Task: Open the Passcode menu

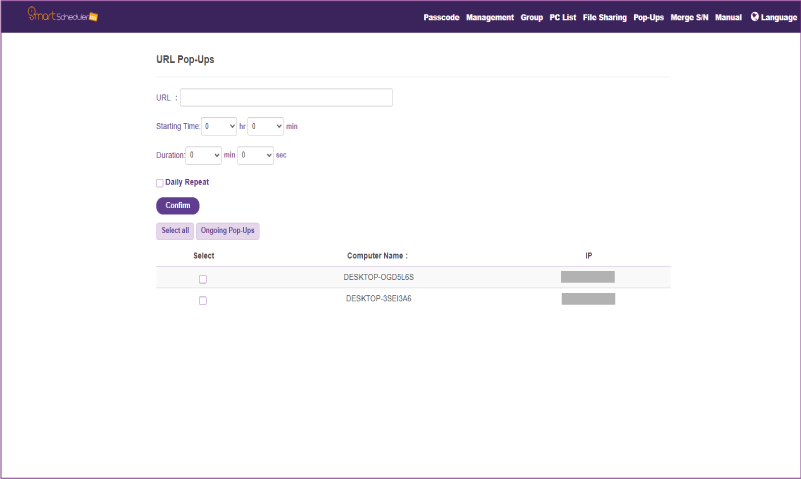Action: 441,18
